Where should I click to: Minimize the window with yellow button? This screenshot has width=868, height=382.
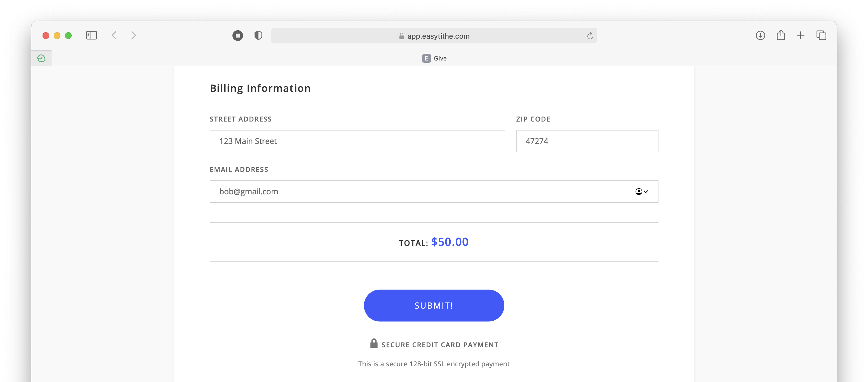coord(57,36)
